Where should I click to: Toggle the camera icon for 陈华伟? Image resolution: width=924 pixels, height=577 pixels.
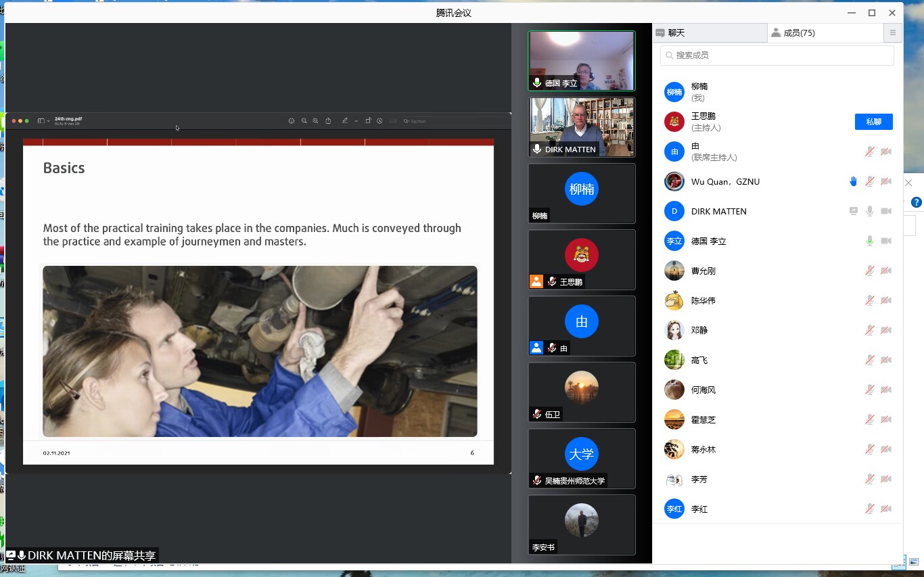click(886, 300)
